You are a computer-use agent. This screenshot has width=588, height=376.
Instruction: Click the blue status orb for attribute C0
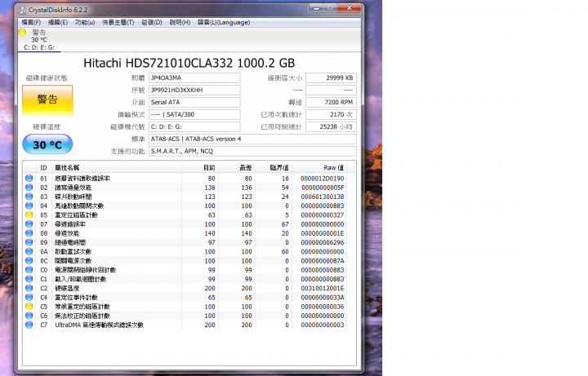29,270
